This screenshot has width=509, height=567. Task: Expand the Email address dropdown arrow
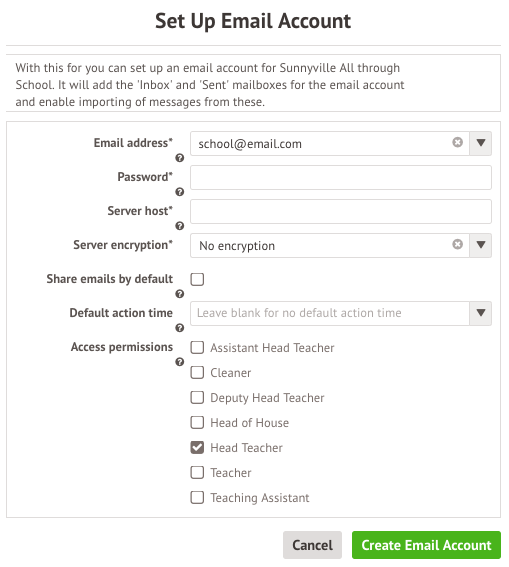click(x=480, y=143)
